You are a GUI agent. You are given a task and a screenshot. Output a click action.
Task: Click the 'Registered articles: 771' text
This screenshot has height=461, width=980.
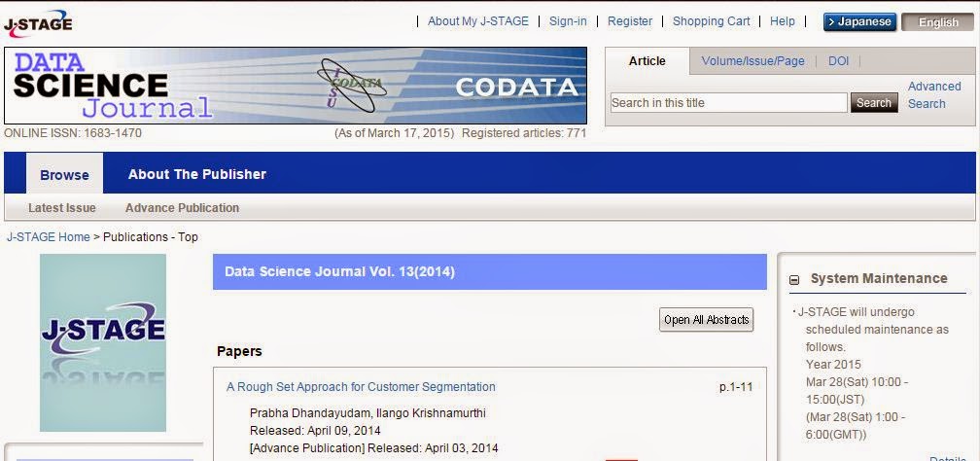(524, 133)
